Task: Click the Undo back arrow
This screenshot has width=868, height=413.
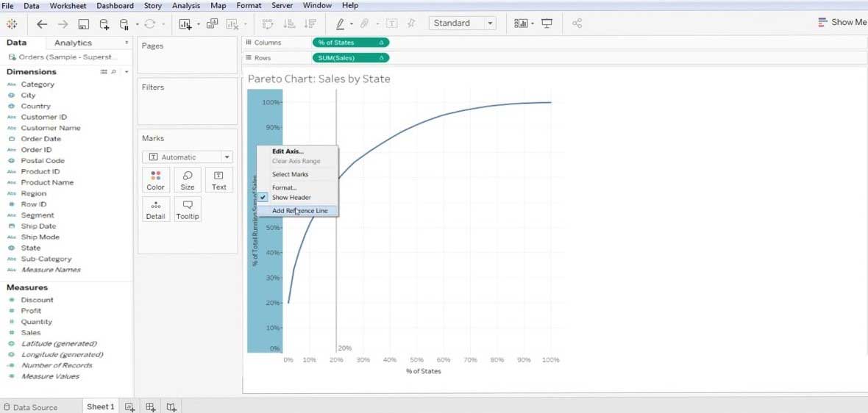Action: (41, 24)
